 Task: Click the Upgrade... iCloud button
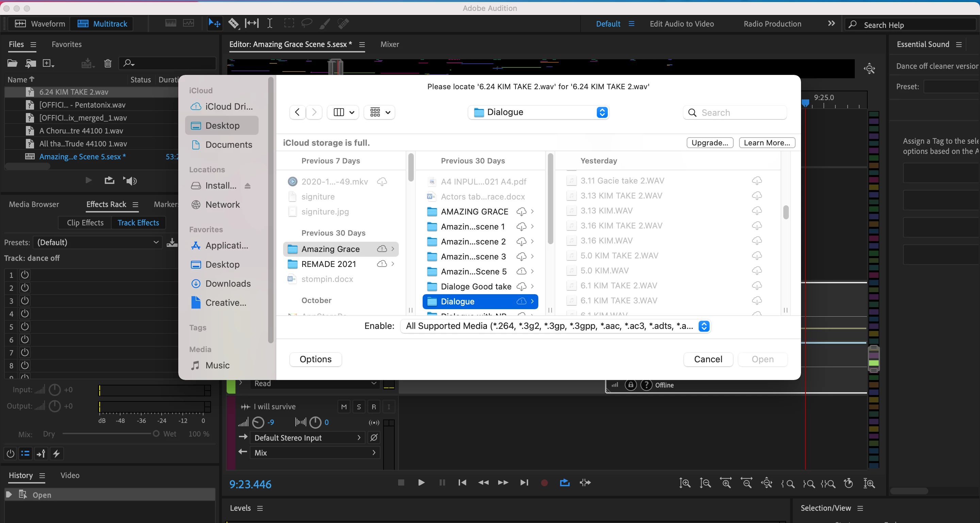click(709, 143)
